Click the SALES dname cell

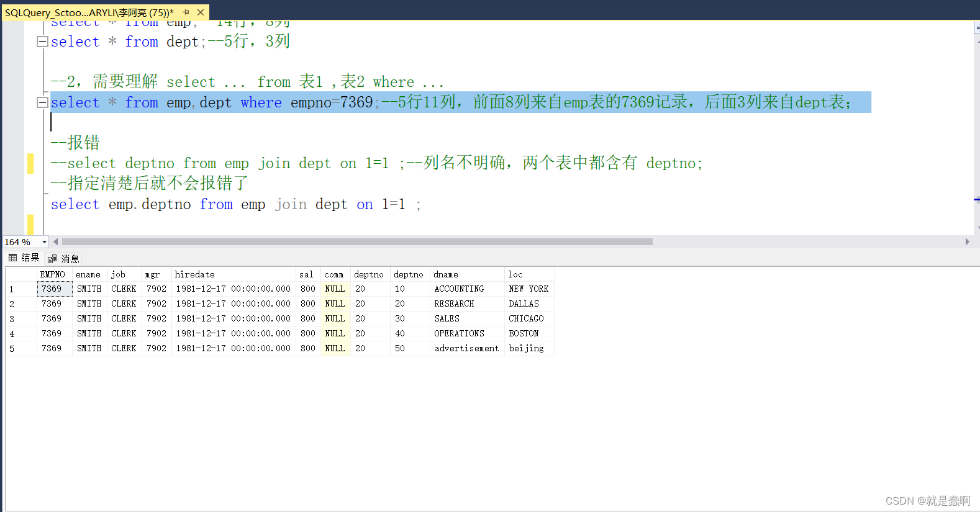pos(466,319)
